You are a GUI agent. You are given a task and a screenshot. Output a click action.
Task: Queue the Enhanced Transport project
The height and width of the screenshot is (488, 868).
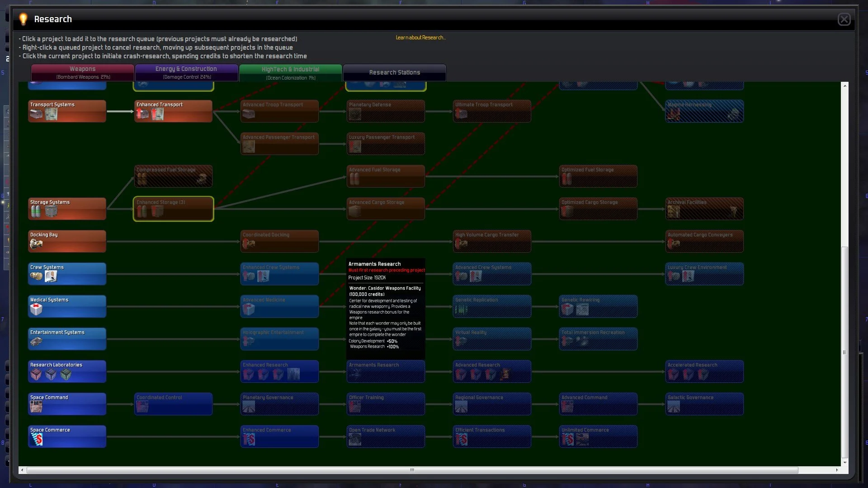click(x=173, y=111)
